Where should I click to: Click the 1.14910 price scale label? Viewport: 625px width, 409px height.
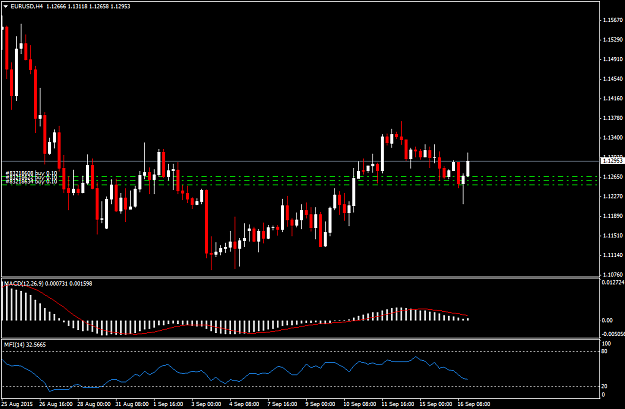click(613, 59)
